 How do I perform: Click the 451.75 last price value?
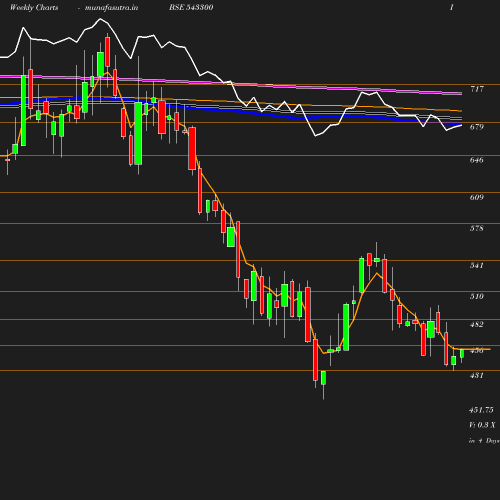coord(481,410)
